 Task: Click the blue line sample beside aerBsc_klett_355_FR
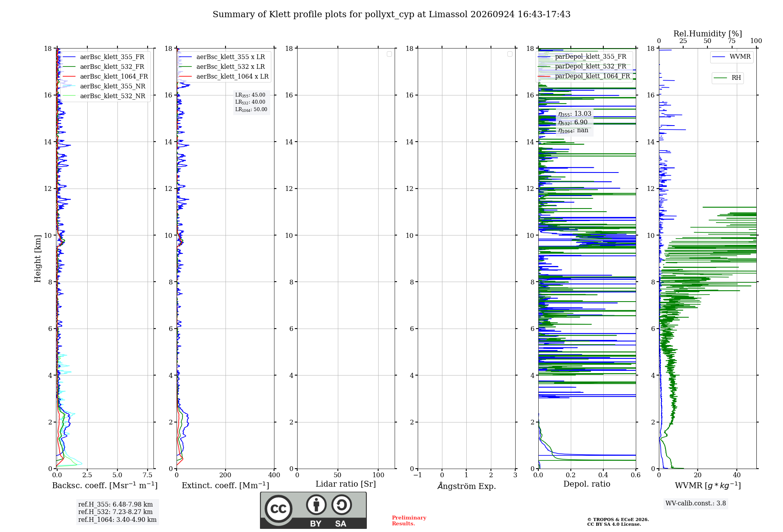[69, 57]
